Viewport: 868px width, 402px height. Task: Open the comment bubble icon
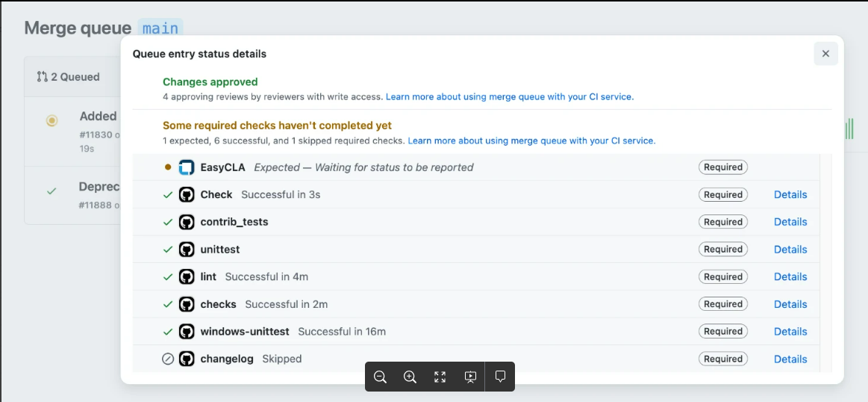pyautogui.click(x=500, y=377)
